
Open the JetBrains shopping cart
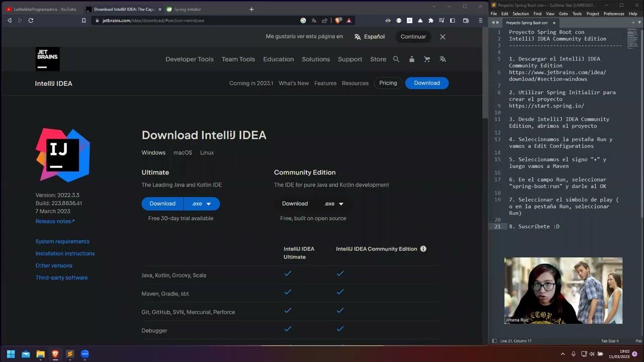[x=427, y=59]
